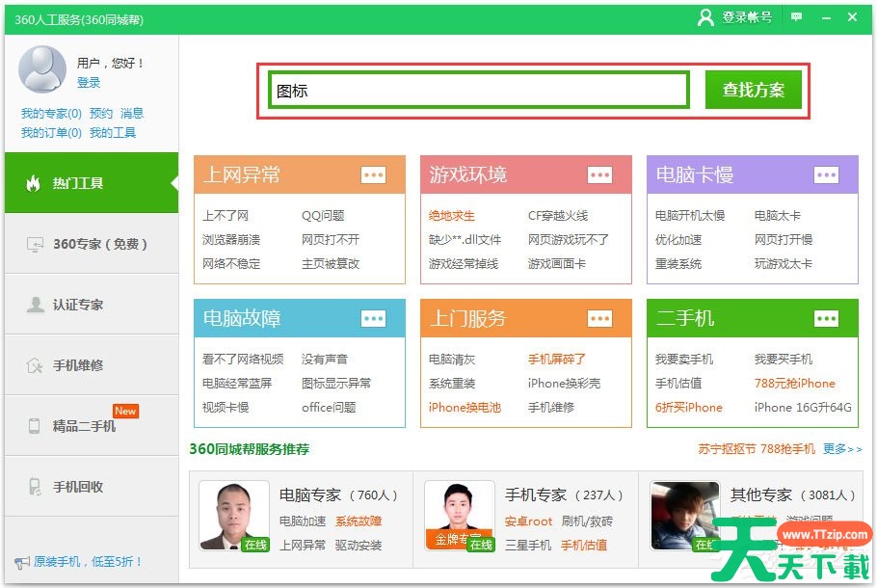Open more options on 电脑卡慢 card
The image size is (877, 588).
pos(826,175)
